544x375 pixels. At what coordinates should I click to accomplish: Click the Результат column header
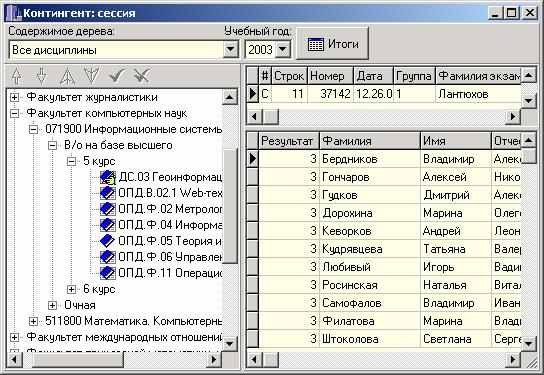tap(287, 141)
